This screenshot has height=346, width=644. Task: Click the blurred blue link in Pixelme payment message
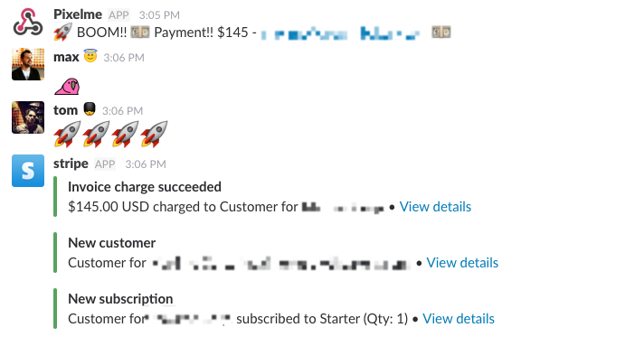pyautogui.click(x=340, y=33)
